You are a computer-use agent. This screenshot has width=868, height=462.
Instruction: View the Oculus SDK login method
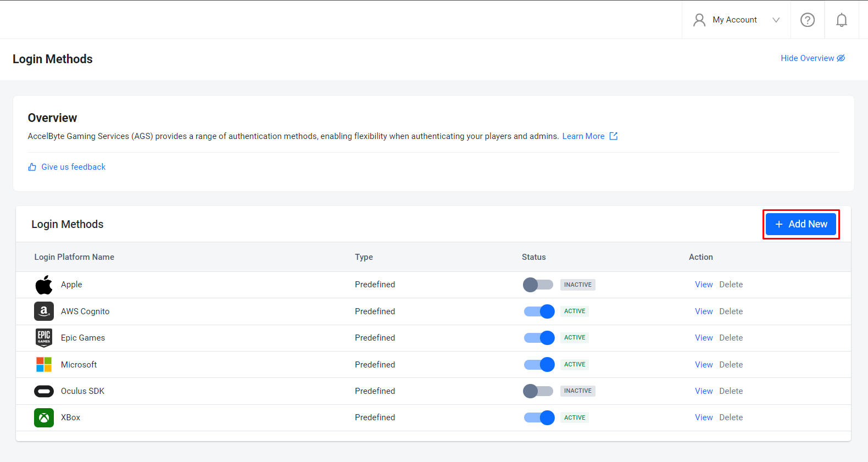point(704,391)
